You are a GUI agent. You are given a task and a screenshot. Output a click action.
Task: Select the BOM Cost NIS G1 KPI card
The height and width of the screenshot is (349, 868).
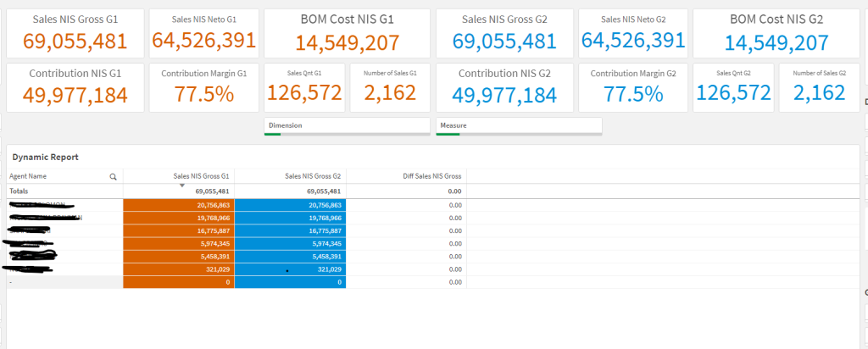click(347, 33)
